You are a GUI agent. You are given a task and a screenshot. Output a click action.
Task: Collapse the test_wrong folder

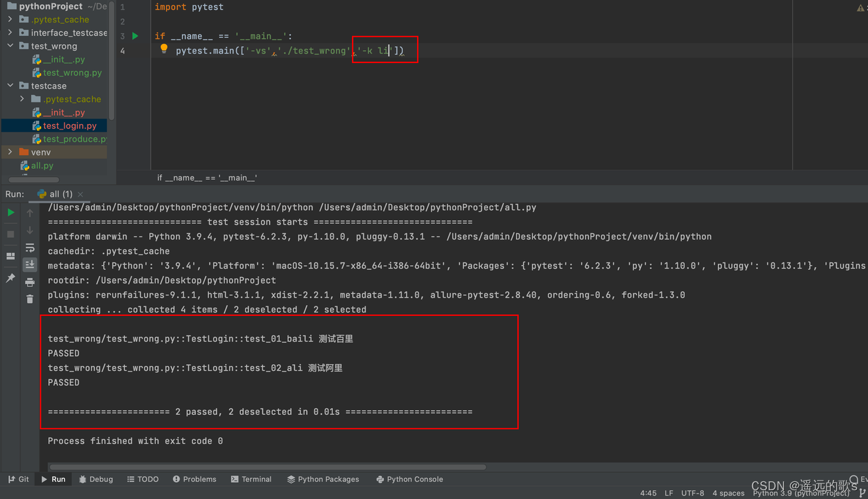[10, 46]
